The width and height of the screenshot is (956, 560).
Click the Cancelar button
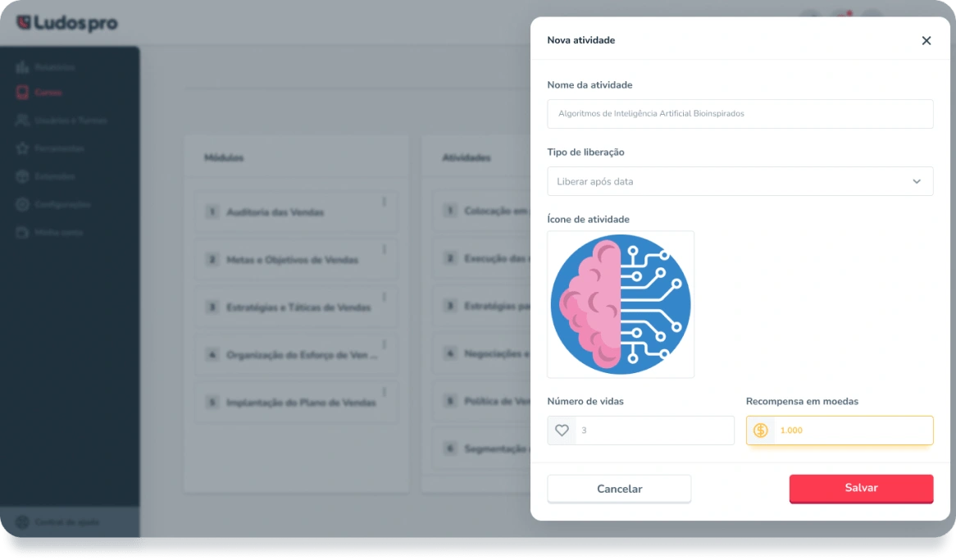(619, 489)
